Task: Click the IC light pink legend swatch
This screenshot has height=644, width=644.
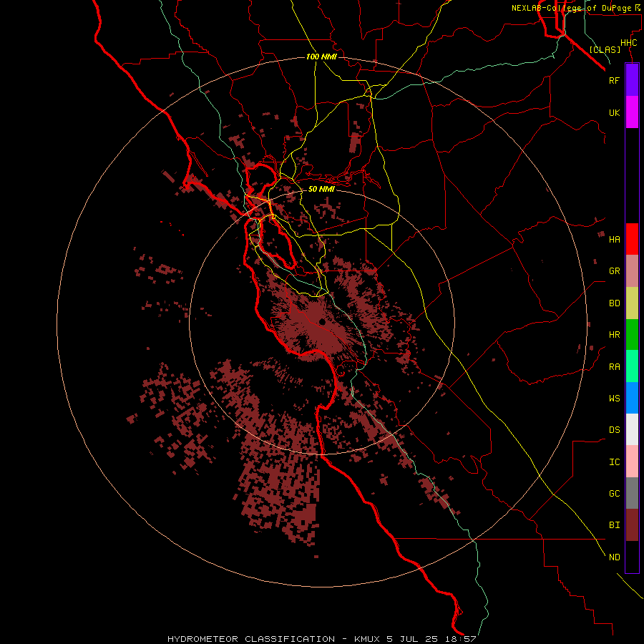Action: point(632,462)
